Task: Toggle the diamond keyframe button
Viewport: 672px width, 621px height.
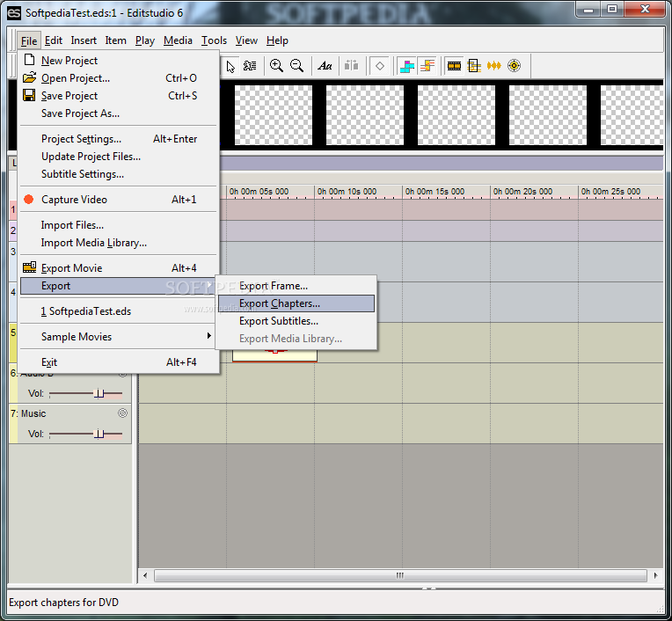Action: click(380, 66)
